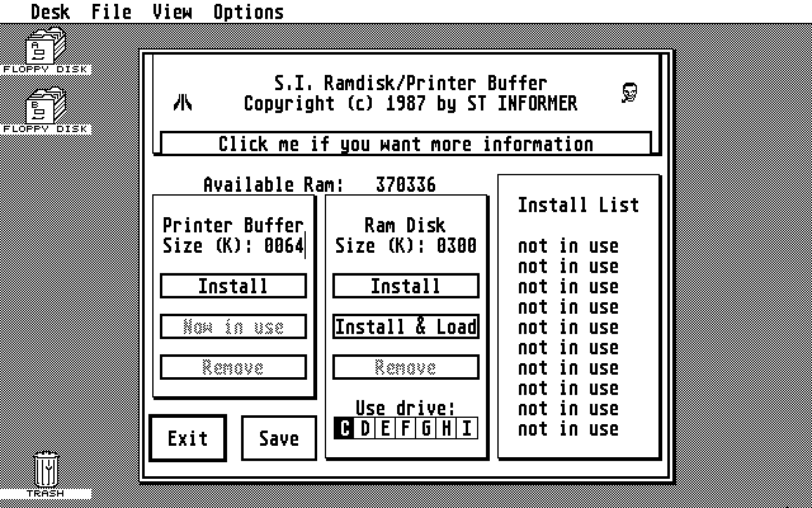Click the Copyright 1987 ST INFORMER text

pos(411,104)
